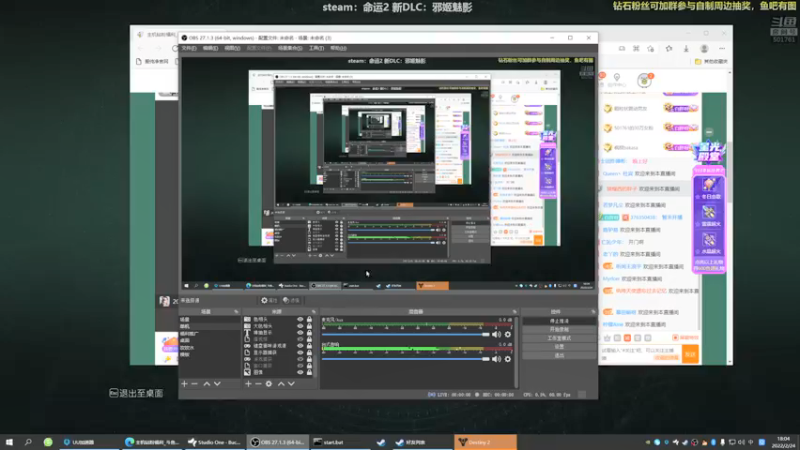800x450 pixels.
Task: Toggle visibility of second source row
Action: (x=300, y=326)
